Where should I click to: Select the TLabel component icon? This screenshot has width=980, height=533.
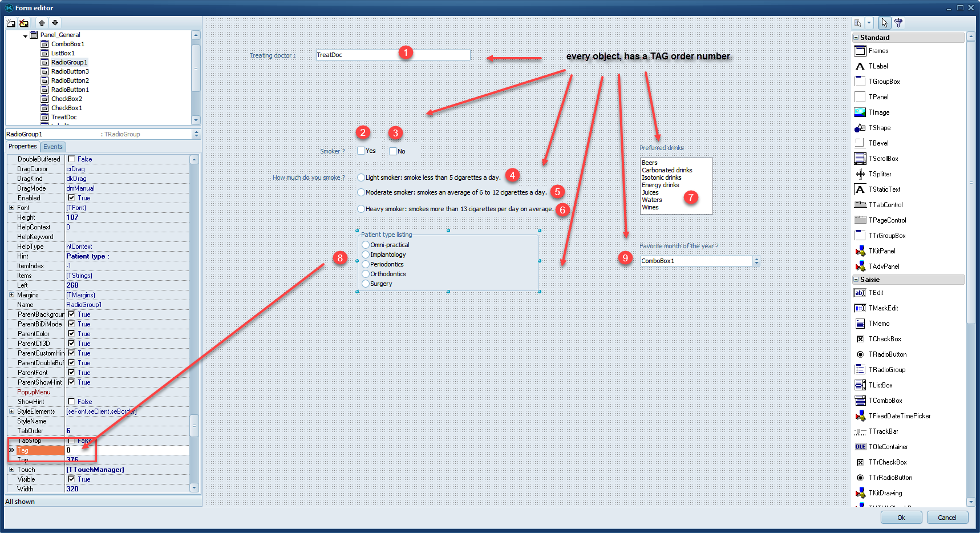click(x=860, y=66)
